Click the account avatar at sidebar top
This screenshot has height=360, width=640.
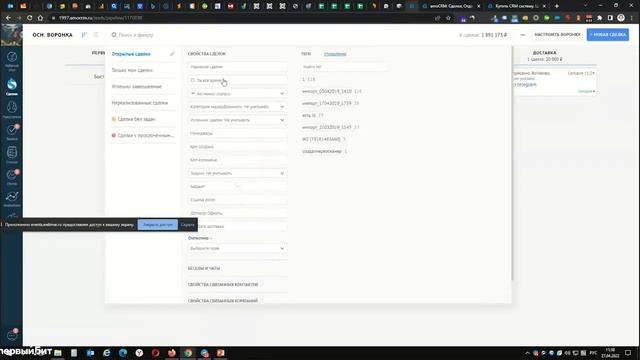pyautogui.click(x=11, y=35)
